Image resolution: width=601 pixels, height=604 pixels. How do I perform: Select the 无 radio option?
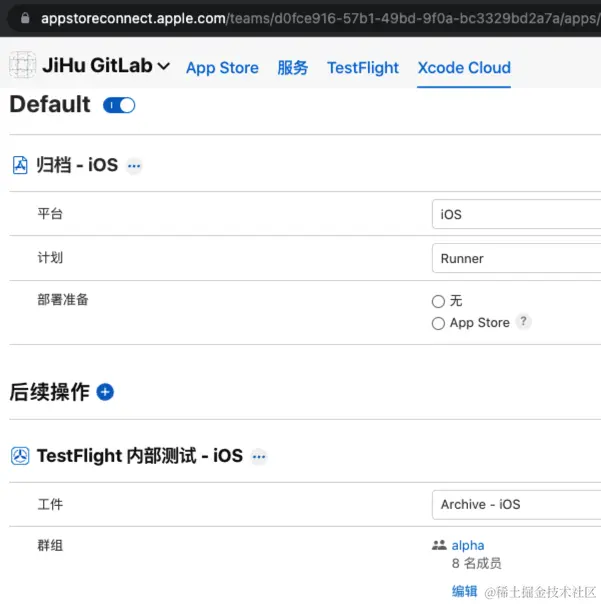tap(438, 301)
